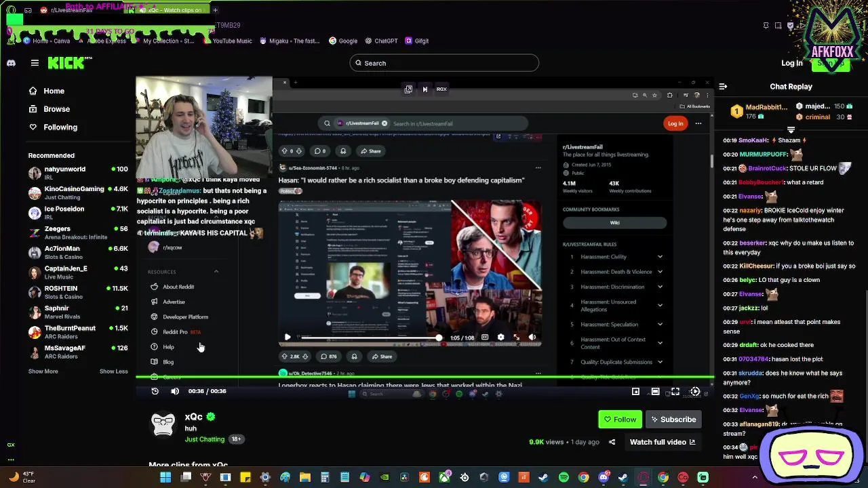The image size is (868, 488).
Task: Open Wiki community bookmark button
Action: pyautogui.click(x=614, y=223)
